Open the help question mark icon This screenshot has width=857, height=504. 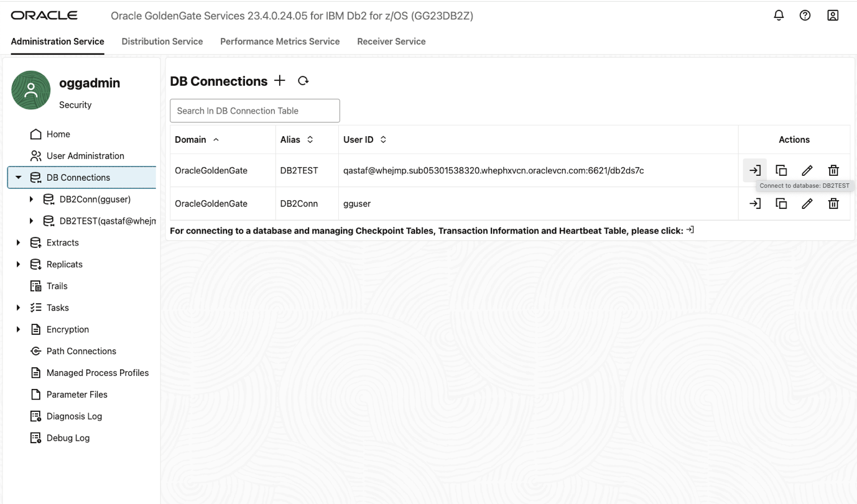point(805,16)
